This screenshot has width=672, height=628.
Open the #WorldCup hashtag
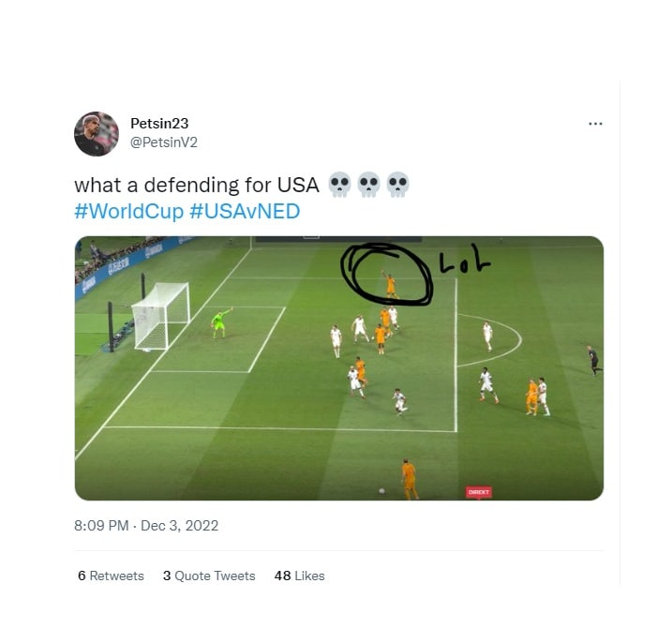pyautogui.click(x=129, y=211)
